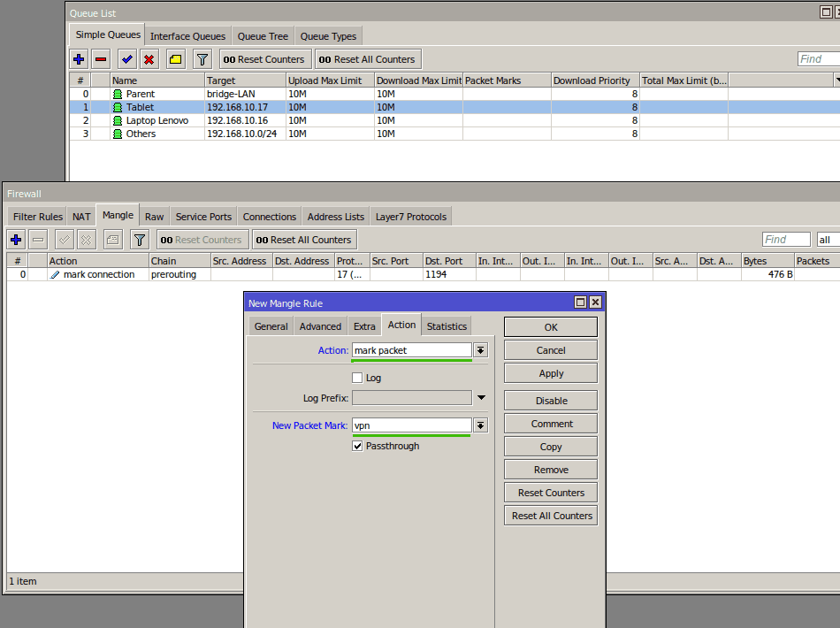
Task: Open the 'all' chain filter dropdown in Firewall
Action: click(x=829, y=240)
